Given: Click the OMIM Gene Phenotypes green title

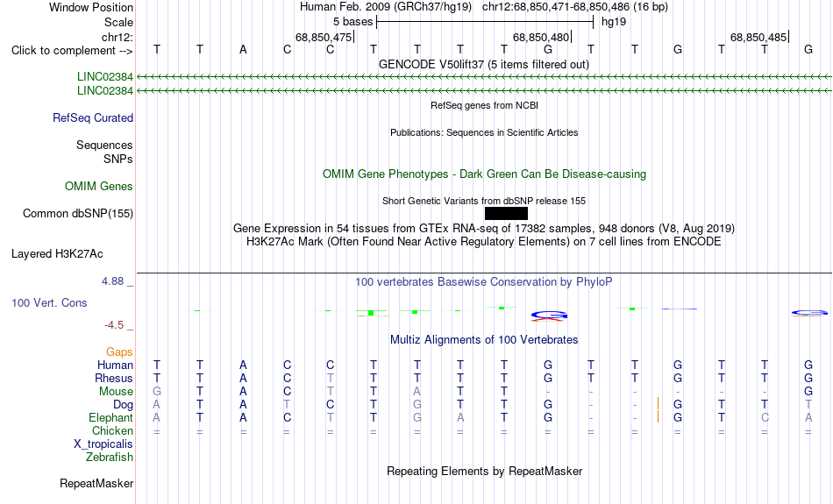Looking at the screenshot, I should pos(485,174).
